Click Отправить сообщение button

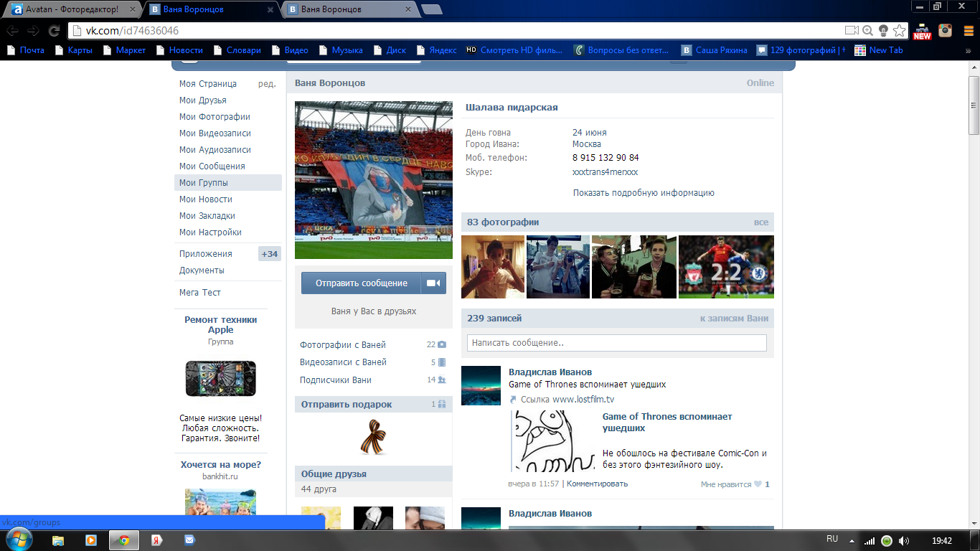click(x=362, y=283)
